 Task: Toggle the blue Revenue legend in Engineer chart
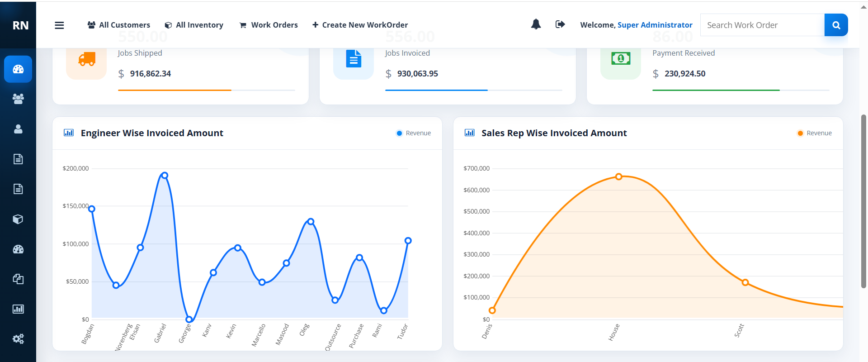414,133
